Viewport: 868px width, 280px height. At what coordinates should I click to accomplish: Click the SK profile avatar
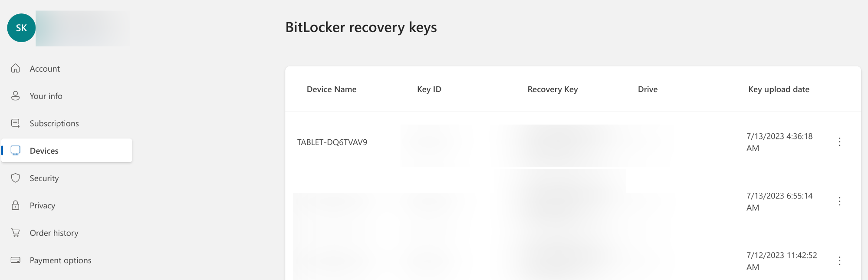point(21,28)
